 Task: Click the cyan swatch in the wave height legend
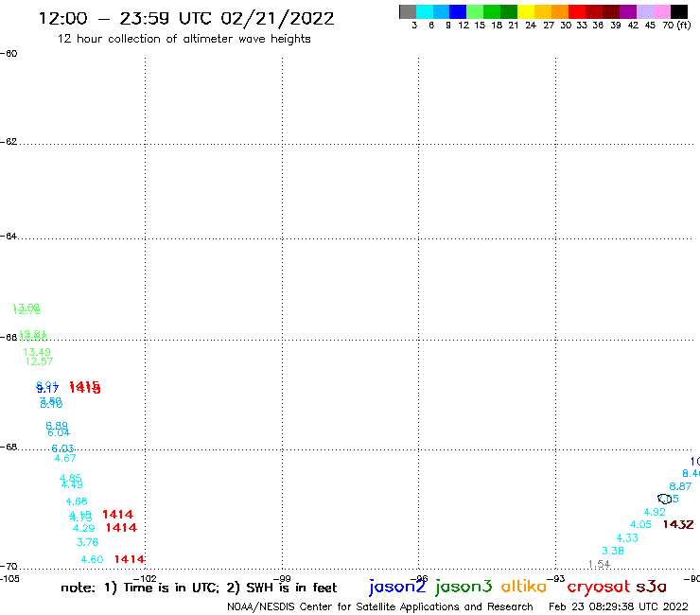[x=425, y=11]
